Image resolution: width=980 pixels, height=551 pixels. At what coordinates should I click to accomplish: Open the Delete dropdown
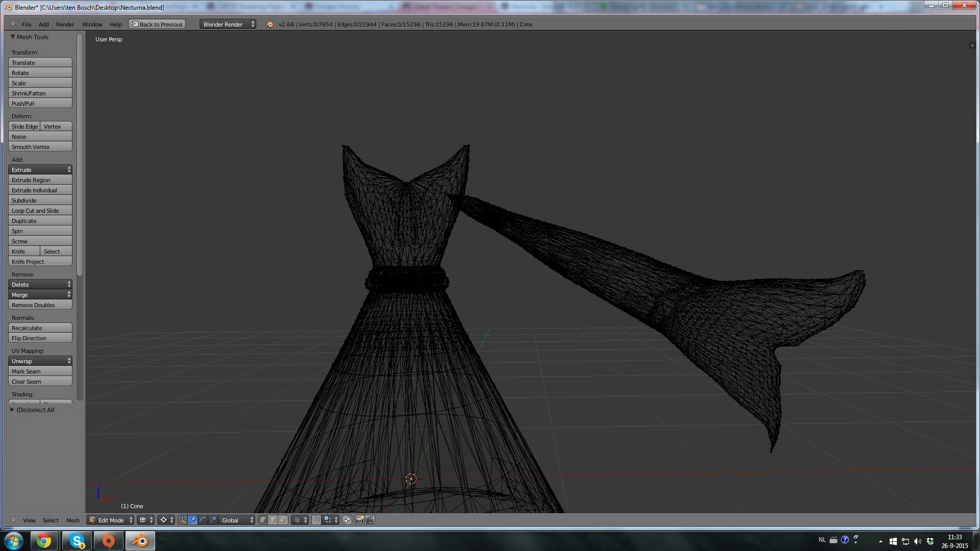(40, 285)
